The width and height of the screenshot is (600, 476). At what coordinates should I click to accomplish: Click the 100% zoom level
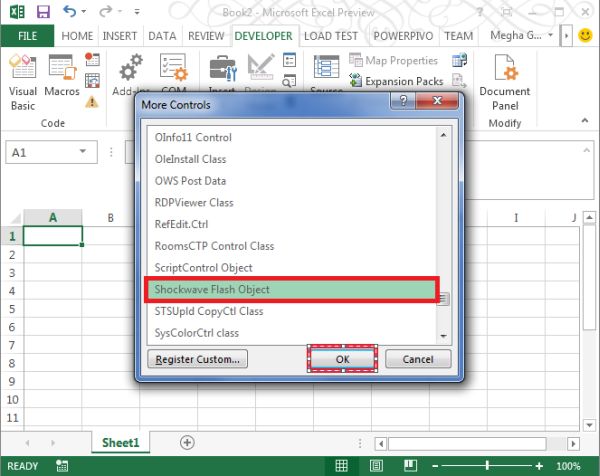click(568, 466)
